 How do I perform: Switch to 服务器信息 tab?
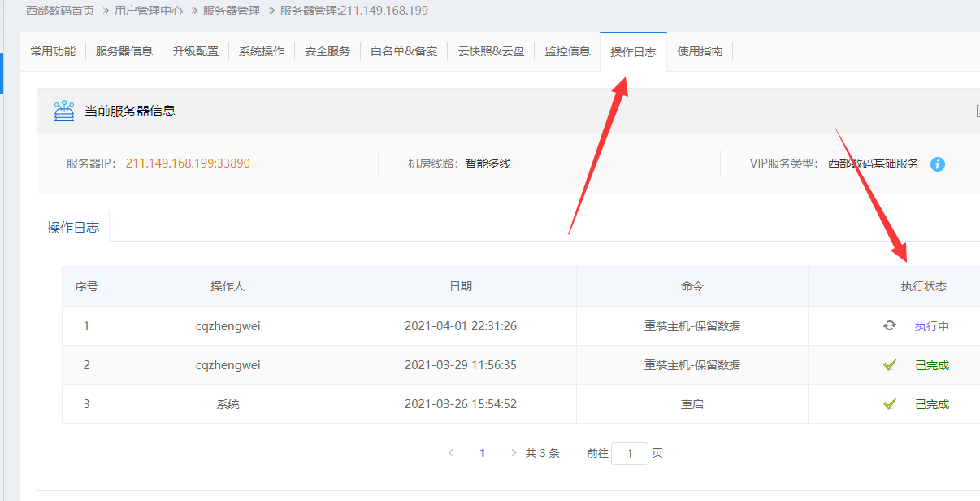[124, 51]
